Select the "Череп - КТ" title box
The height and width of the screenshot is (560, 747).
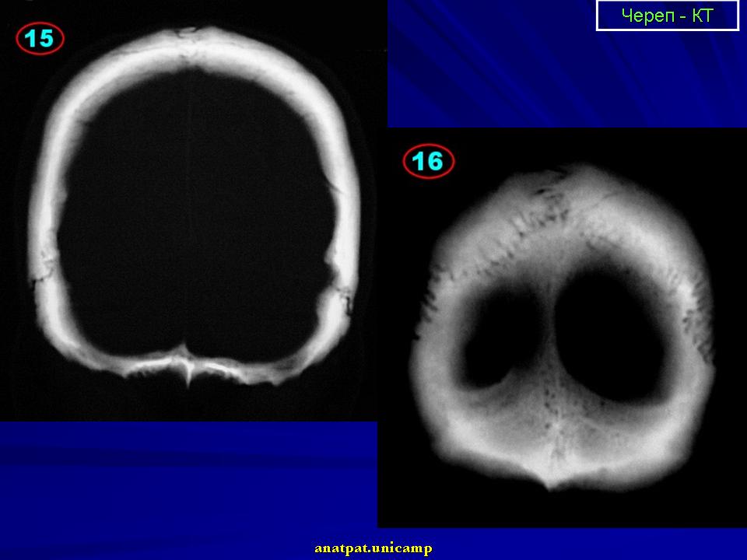(x=667, y=16)
